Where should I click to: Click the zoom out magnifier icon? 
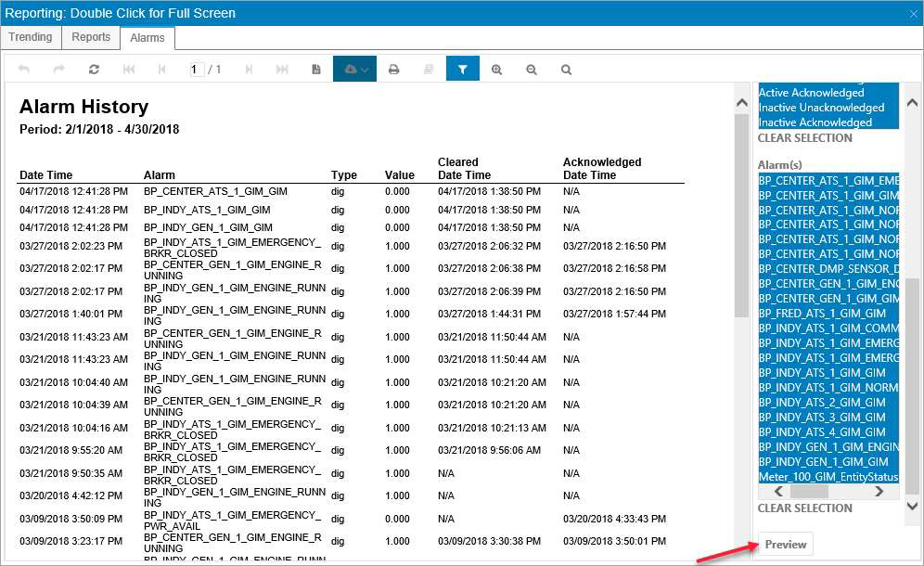[532, 70]
